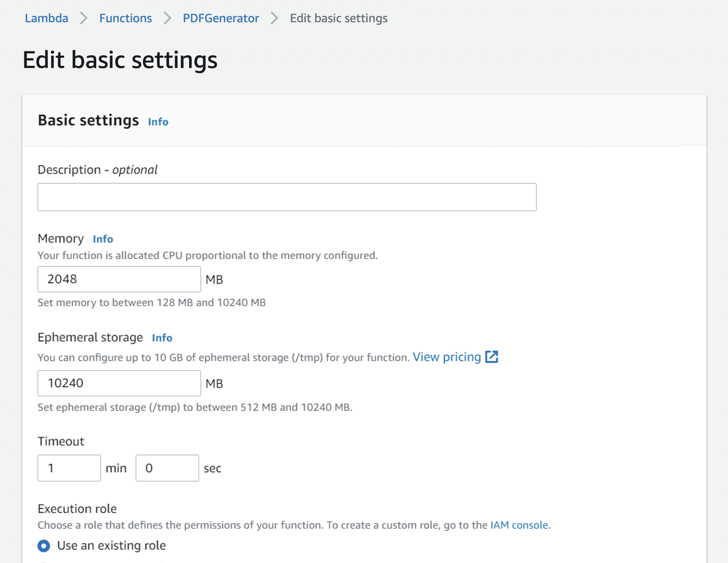Select the Ephemeral storage field showing 10240
728x563 pixels.
coord(119,383)
